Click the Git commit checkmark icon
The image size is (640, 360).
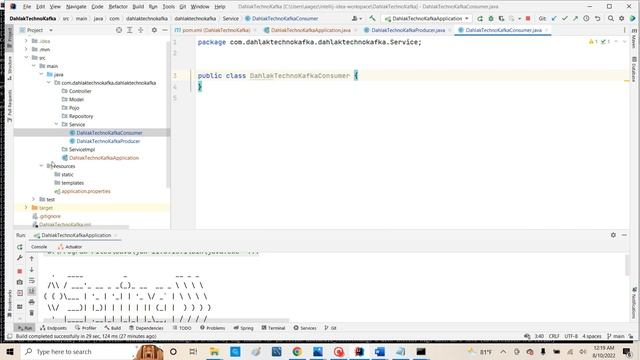(x=564, y=18)
